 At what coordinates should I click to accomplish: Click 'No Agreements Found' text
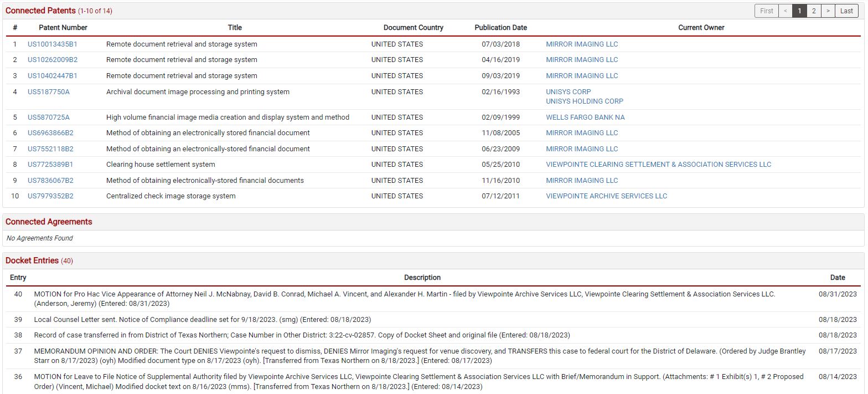[x=39, y=238]
